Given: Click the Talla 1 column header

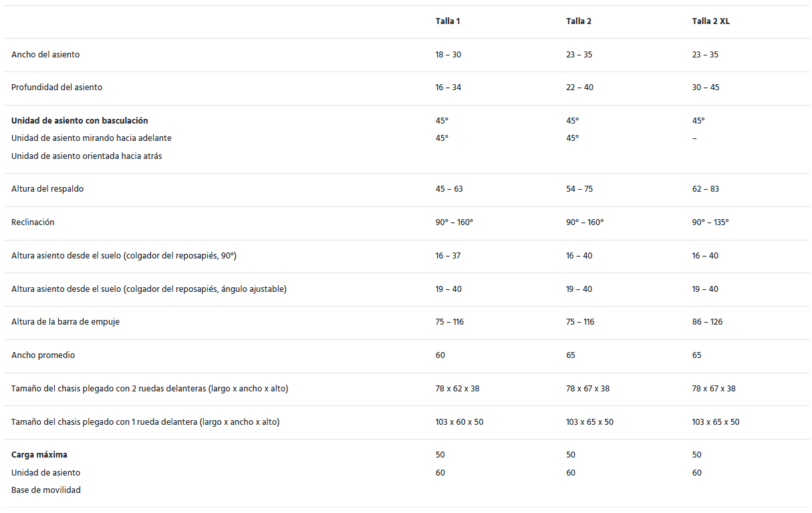Looking at the screenshot, I should pyautogui.click(x=447, y=21).
